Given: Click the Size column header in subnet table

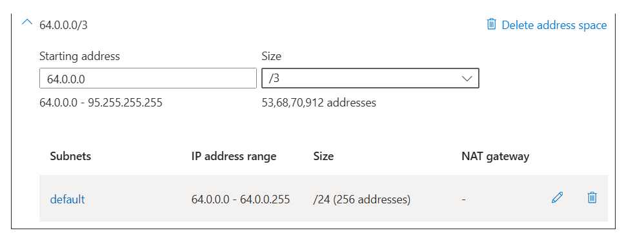Looking at the screenshot, I should [x=323, y=156].
